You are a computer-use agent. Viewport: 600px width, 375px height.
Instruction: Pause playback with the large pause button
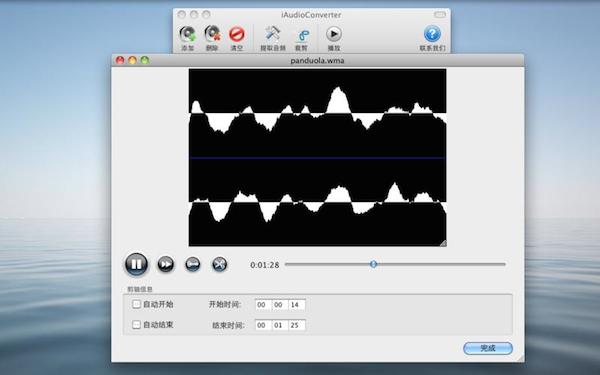(x=136, y=264)
